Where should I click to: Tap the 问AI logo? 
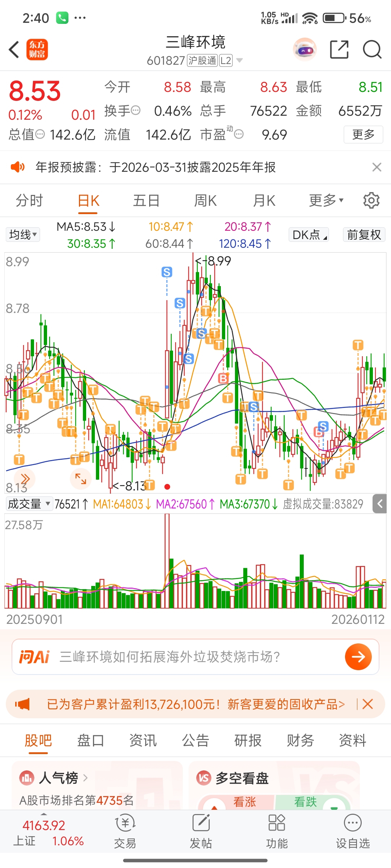pos(34,657)
